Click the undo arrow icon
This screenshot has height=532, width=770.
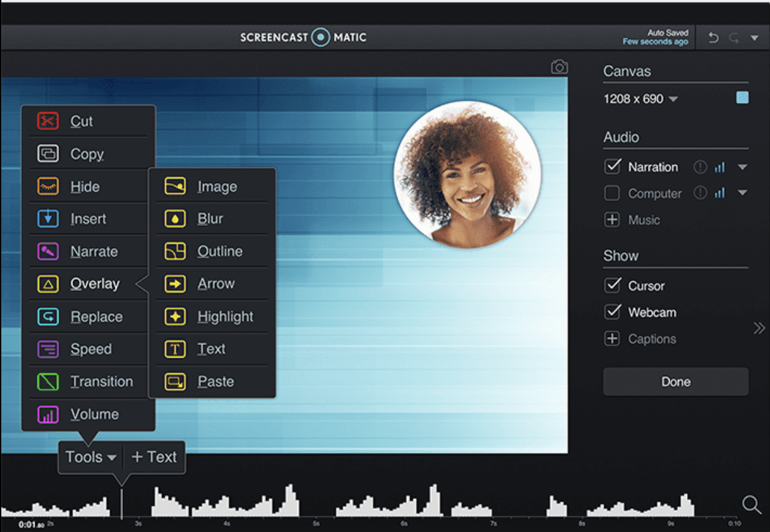[713, 37]
